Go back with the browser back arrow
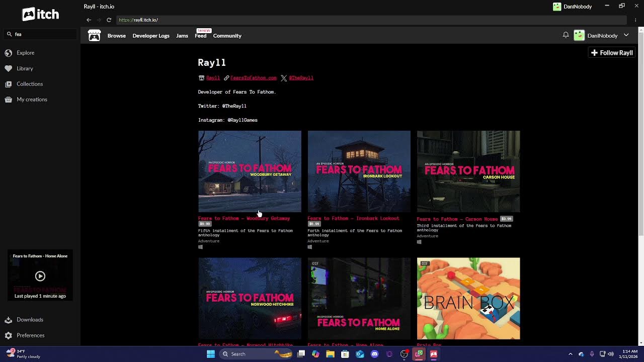 [x=89, y=20]
